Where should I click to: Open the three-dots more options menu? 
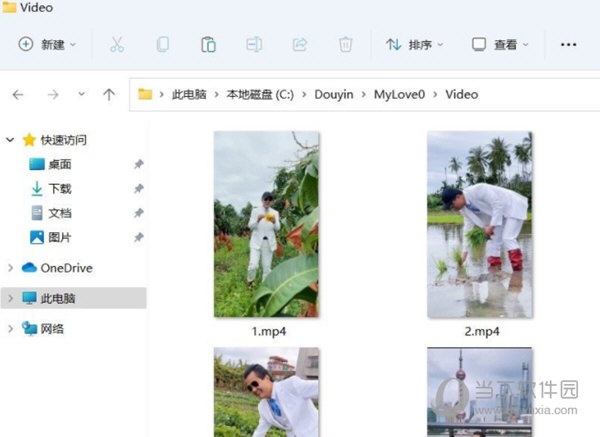click(x=568, y=45)
